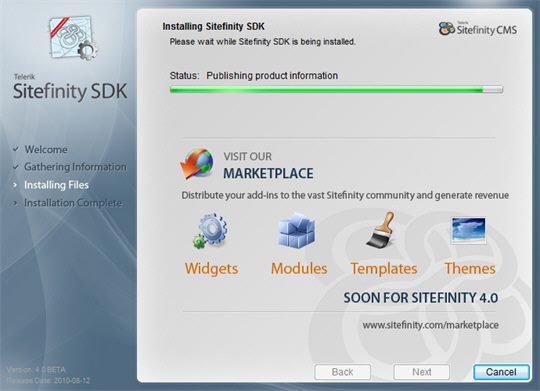Select the Installation Complete step label
Image resolution: width=540 pixels, height=391 pixels.
pos(73,203)
